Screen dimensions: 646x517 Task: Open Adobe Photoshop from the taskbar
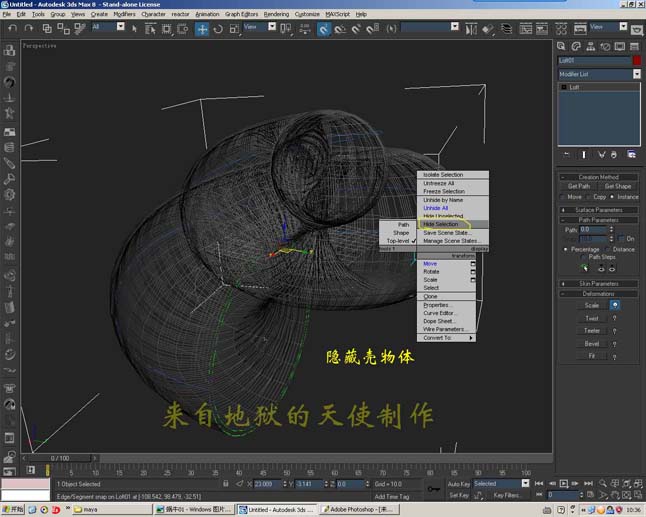coord(359,510)
